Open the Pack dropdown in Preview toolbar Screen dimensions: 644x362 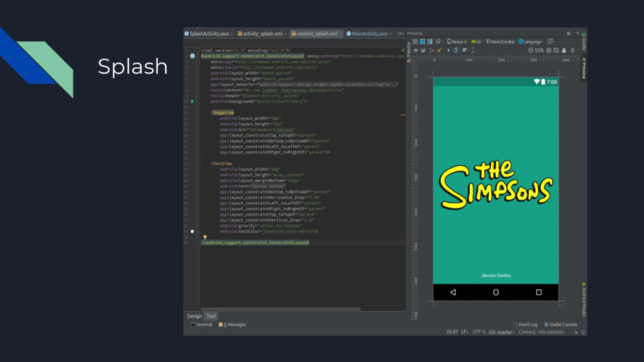(x=456, y=50)
